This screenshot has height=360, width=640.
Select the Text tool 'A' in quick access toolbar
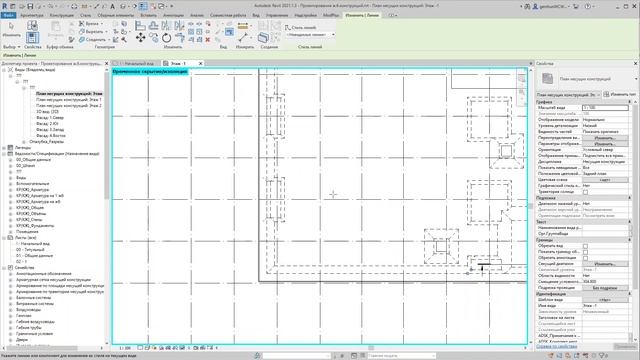[x=112, y=6]
